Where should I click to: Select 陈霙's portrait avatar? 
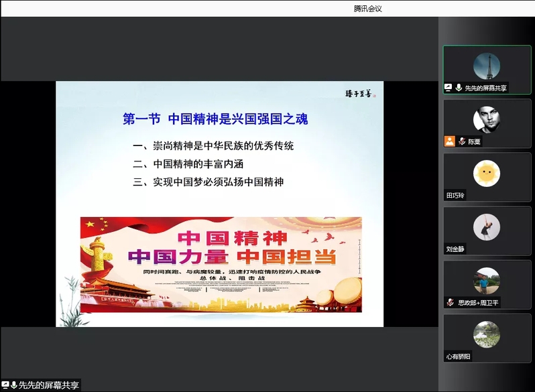pos(486,120)
